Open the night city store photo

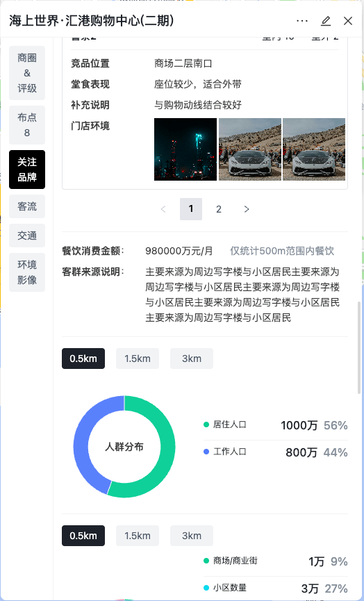(185, 149)
